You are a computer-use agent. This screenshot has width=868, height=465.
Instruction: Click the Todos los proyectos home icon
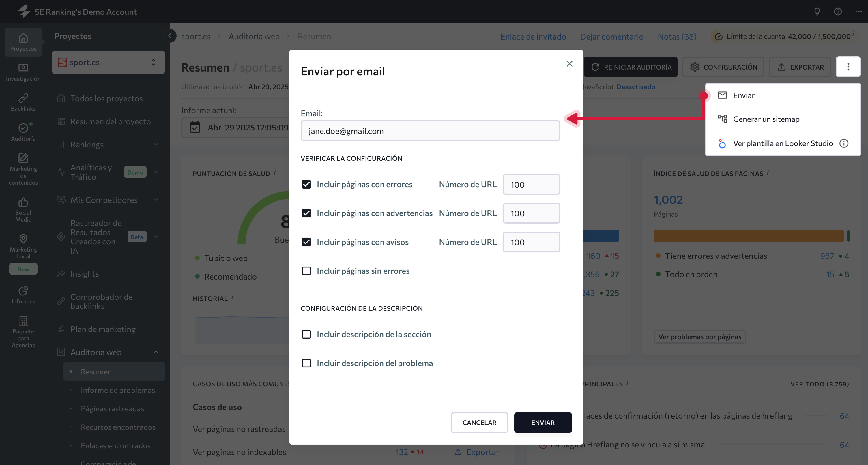(61, 98)
